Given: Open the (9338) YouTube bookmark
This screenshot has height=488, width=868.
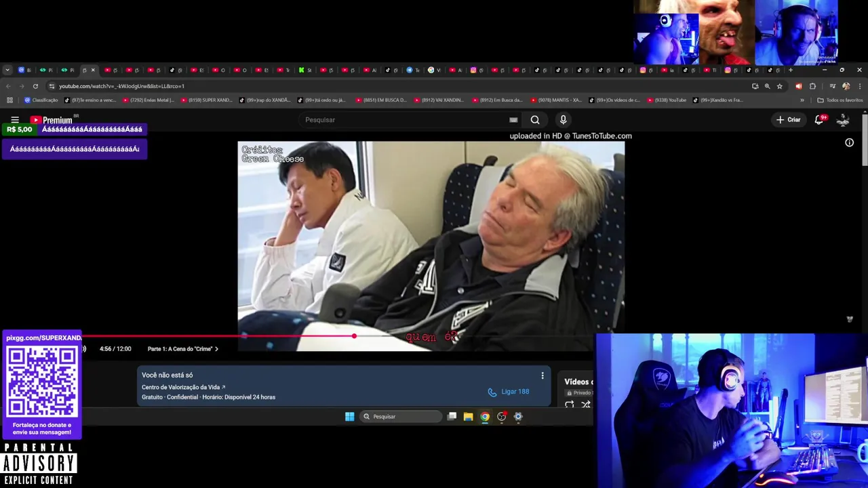Looking at the screenshot, I should pos(667,100).
